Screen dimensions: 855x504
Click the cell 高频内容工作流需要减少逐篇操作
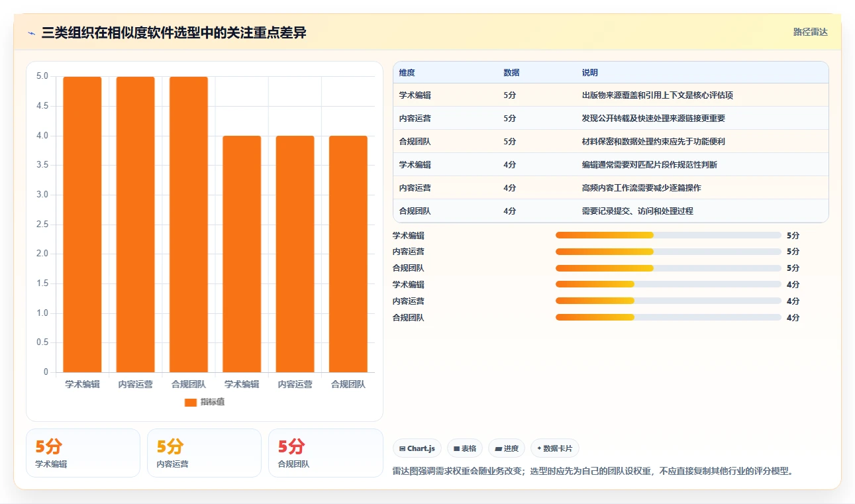[641, 188]
